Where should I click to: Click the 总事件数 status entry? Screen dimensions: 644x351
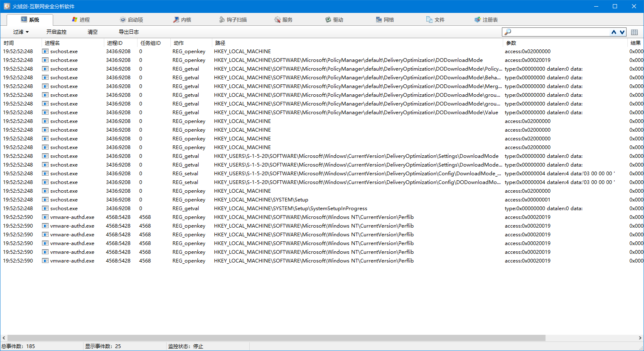[18, 346]
